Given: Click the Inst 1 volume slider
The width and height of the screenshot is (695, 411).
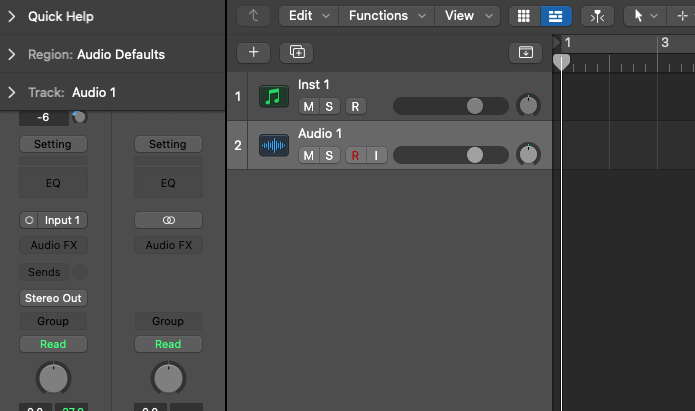Looking at the screenshot, I should click(x=451, y=106).
